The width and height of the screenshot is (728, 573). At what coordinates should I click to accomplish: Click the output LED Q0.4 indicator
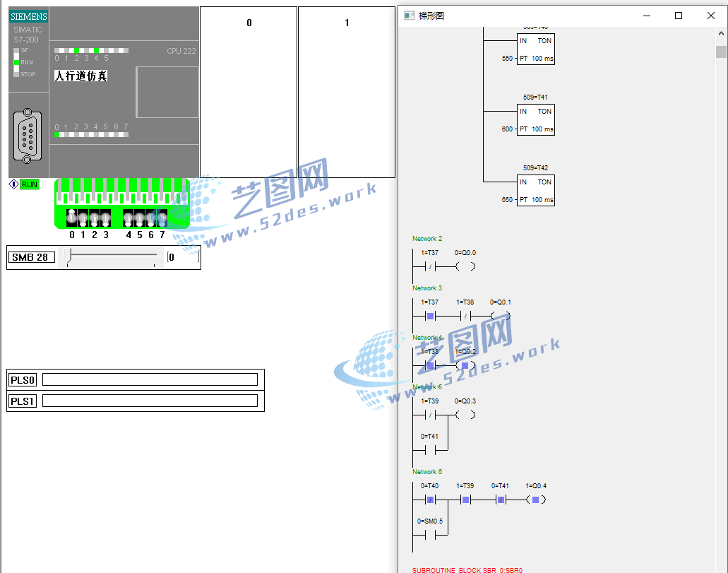tap(96, 51)
